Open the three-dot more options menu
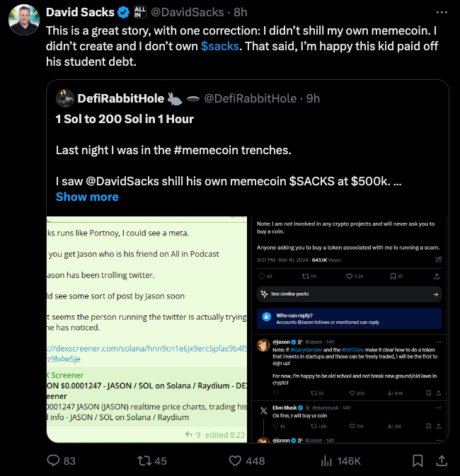Image resolution: width=460 pixels, height=476 pixels. tap(442, 12)
